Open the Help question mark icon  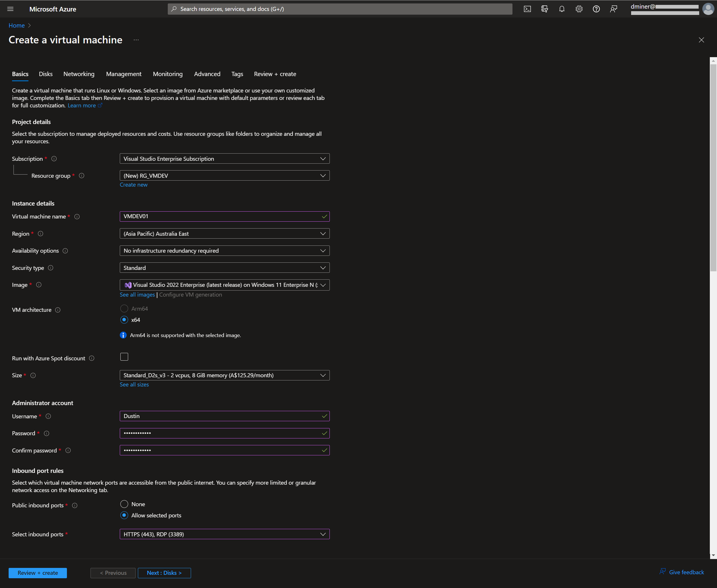[x=596, y=9]
